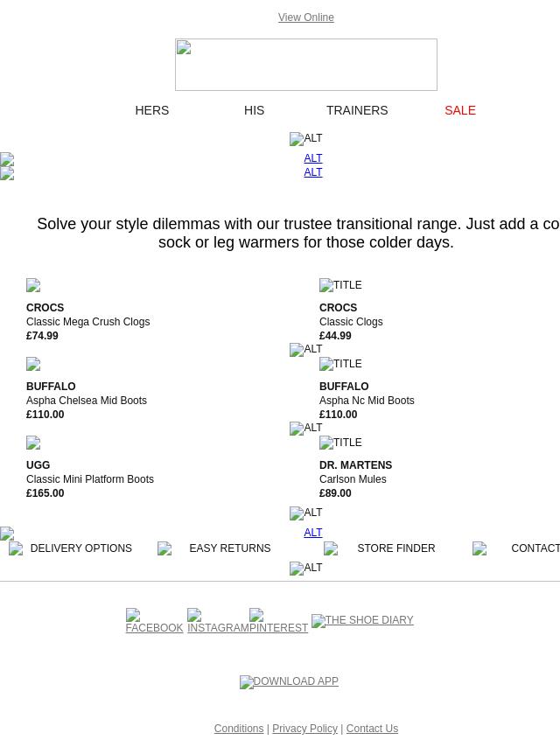Viewport: 560px width, 747px height.
Task: Open the FACEBOOK social link
Action: point(154,628)
